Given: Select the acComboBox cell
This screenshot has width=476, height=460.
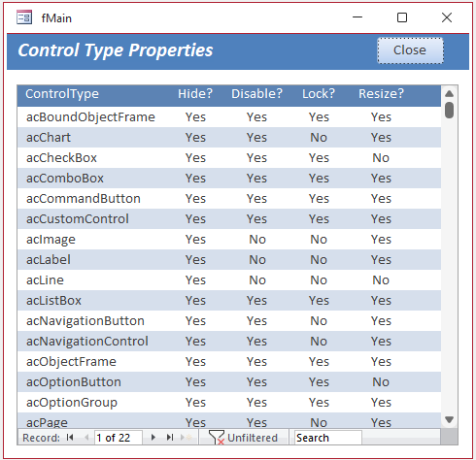Looking at the screenshot, I should click(x=65, y=179).
